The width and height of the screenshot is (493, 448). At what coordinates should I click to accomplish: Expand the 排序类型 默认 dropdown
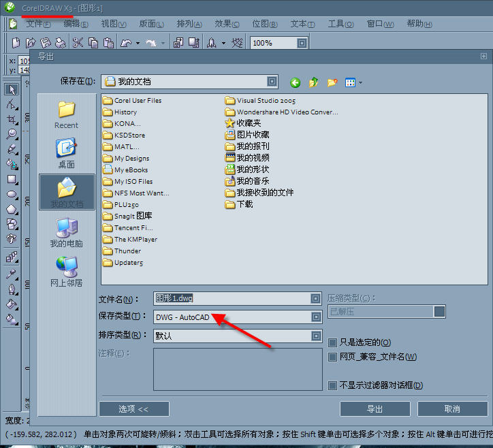coord(316,336)
